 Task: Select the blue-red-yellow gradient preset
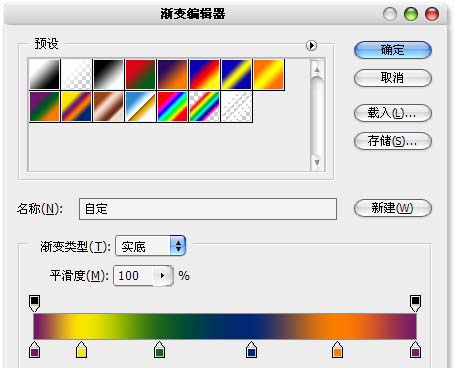(x=204, y=74)
